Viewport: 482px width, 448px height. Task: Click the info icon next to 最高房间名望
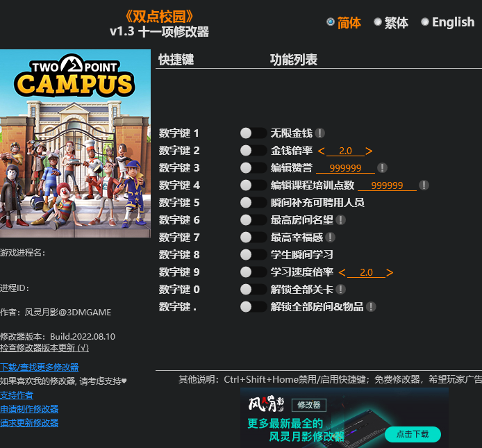340,220
